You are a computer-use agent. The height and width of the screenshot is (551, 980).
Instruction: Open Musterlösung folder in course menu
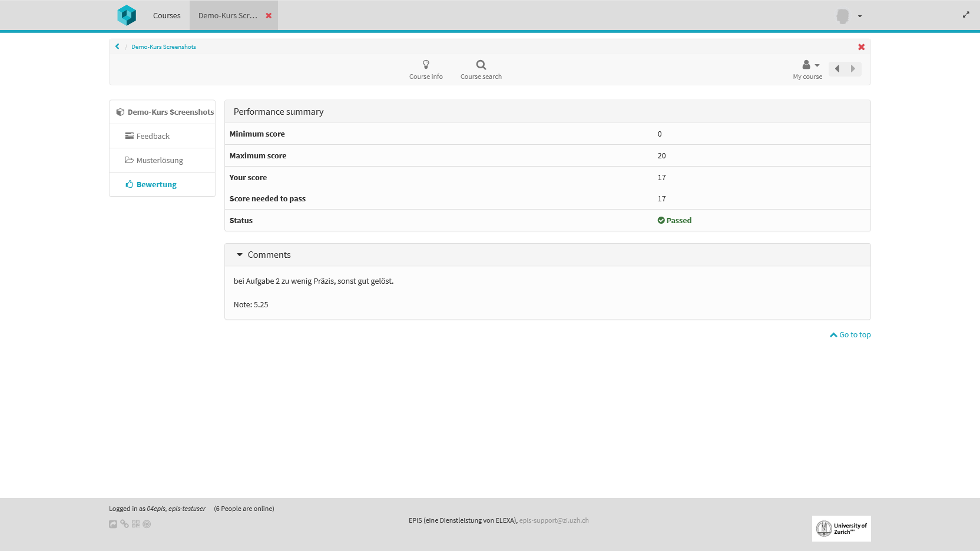pyautogui.click(x=159, y=160)
